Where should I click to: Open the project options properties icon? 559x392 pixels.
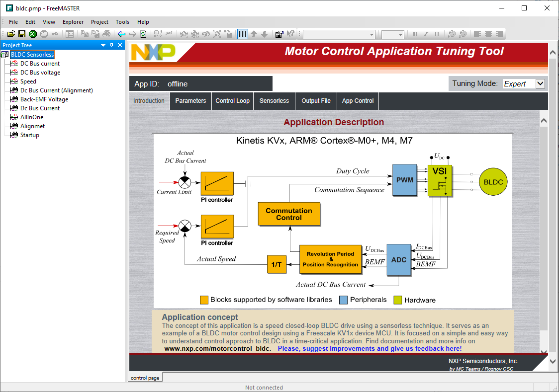279,34
